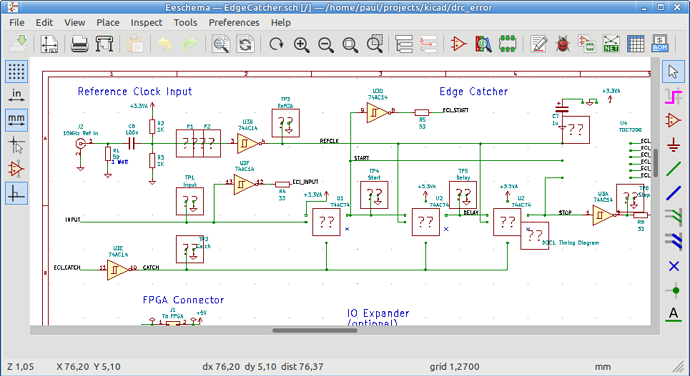This screenshot has width=690, height=376.
Task: Click the Tools menu
Action: 185,22
